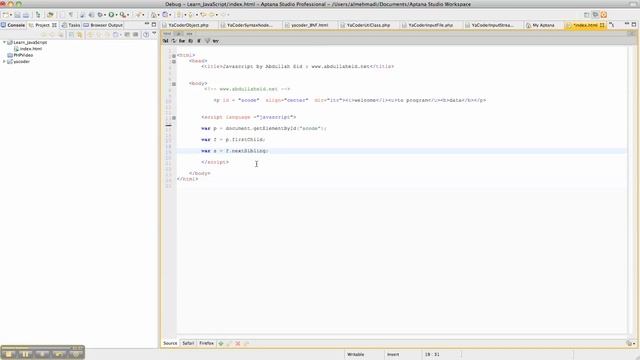Switch to the Console tab
640x360 pixels.
click(13, 25)
